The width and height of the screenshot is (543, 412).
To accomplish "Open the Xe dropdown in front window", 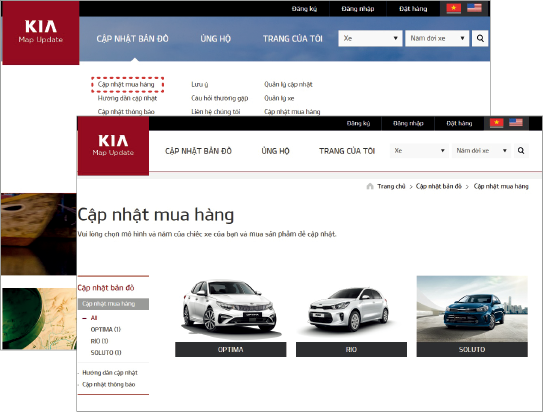I will [x=419, y=151].
